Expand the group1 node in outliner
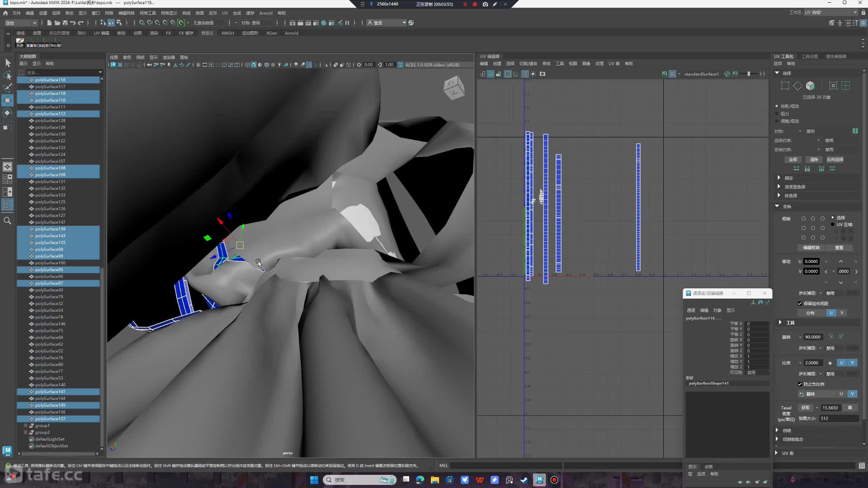Image resolution: width=868 pixels, height=488 pixels. [26, 426]
